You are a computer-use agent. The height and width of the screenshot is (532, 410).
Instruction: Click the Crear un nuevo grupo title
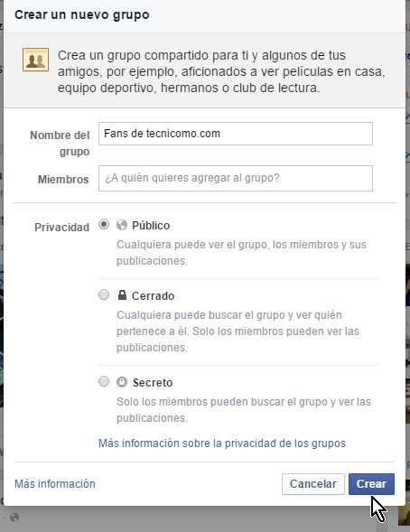point(82,15)
